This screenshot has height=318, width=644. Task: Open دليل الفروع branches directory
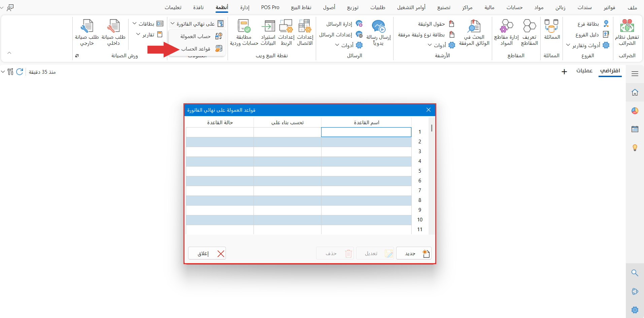pyautogui.click(x=592, y=35)
